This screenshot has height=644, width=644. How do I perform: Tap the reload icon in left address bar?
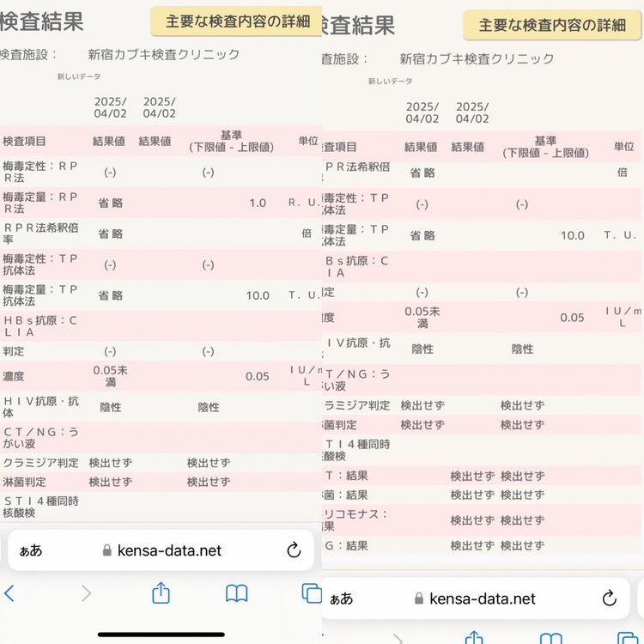[293, 550]
